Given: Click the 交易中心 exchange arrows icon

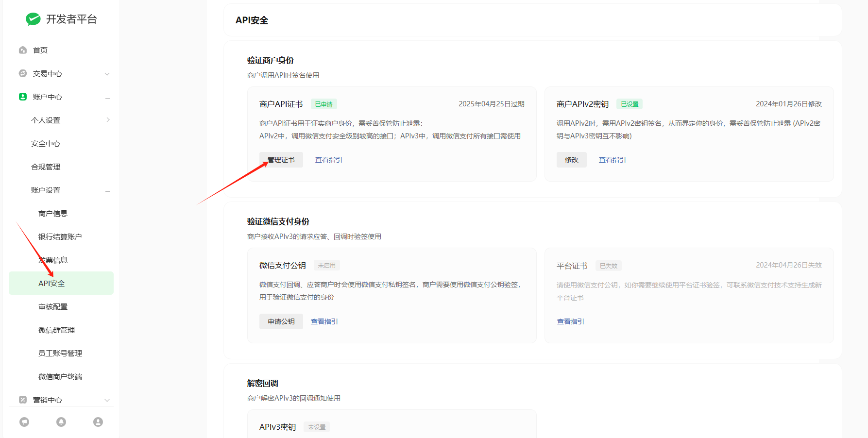Looking at the screenshot, I should (x=23, y=73).
